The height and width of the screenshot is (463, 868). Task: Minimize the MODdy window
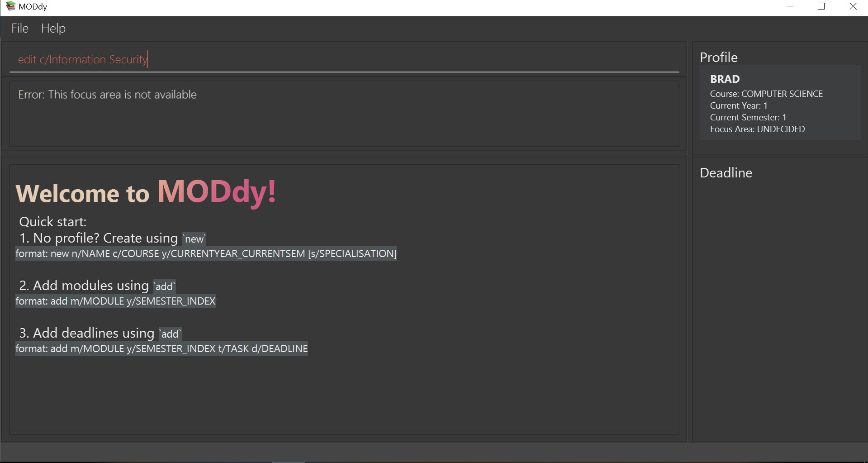point(790,6)
